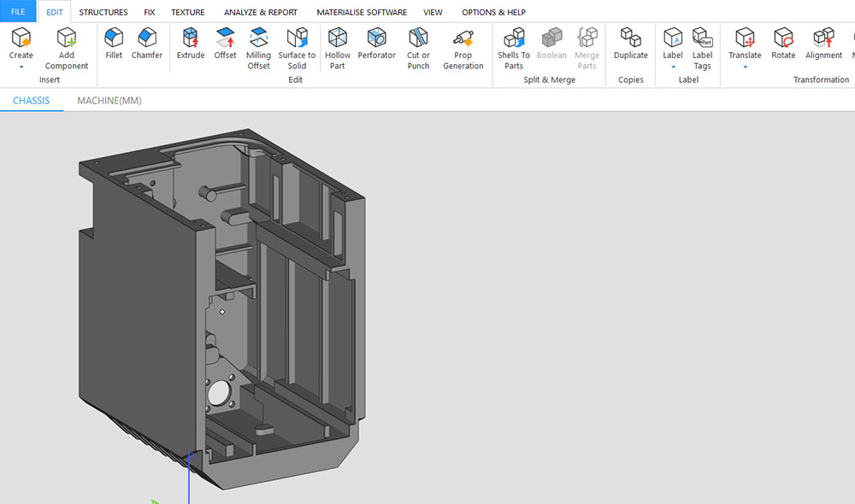Expand the Translate dropdown arrow
Screen dimensions: 855x504
tap(745, 67)
